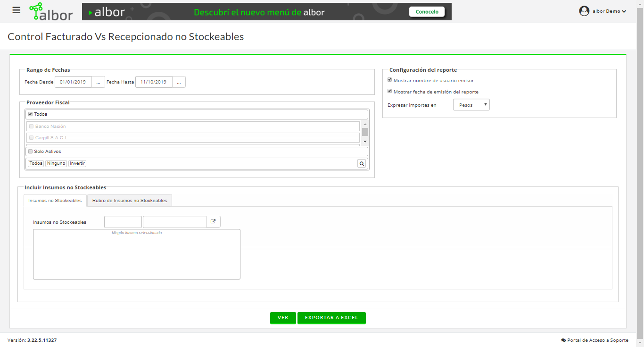Toggle Mostrar fecha de emisión del reporte

pyautogui.click(x=390, y=92)
